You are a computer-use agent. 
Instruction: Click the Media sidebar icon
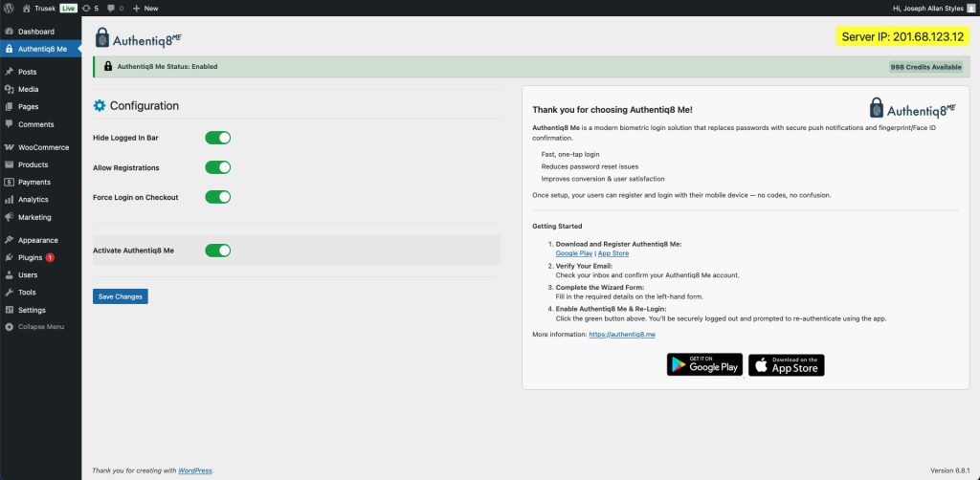9,89
